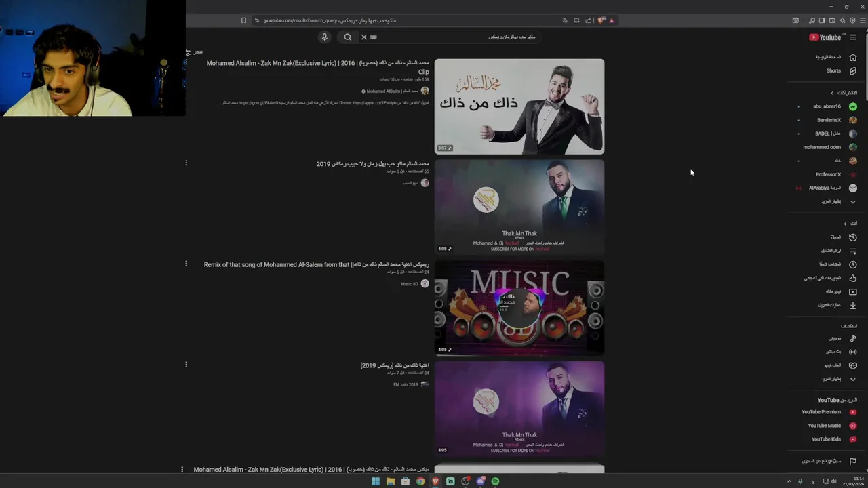Clear the search query with X
Viewport: 868px width, 488px height.
point(364,37)
